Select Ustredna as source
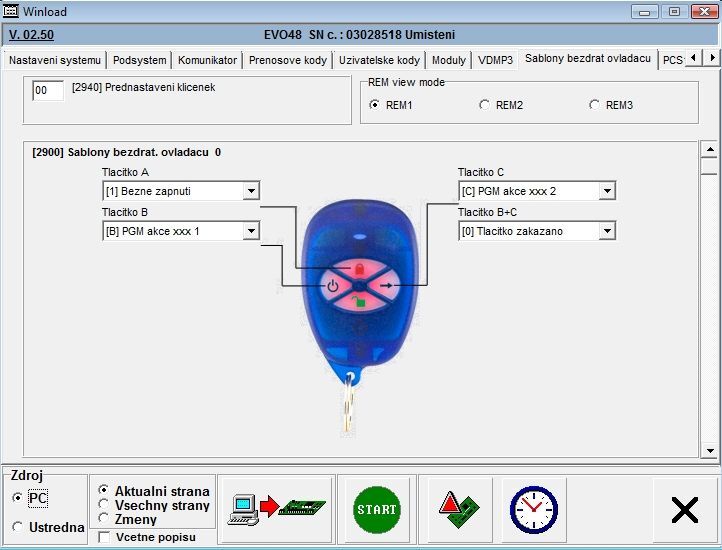 [19, 527]
